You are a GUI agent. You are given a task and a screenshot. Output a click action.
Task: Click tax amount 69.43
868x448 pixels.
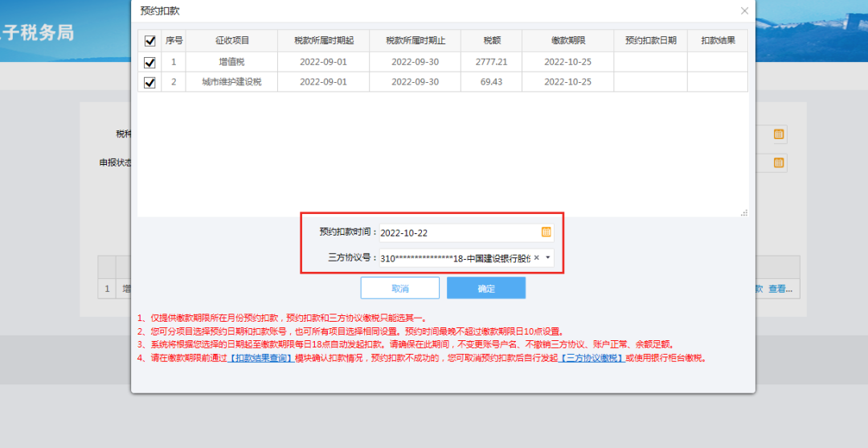[x=492, y=82]
